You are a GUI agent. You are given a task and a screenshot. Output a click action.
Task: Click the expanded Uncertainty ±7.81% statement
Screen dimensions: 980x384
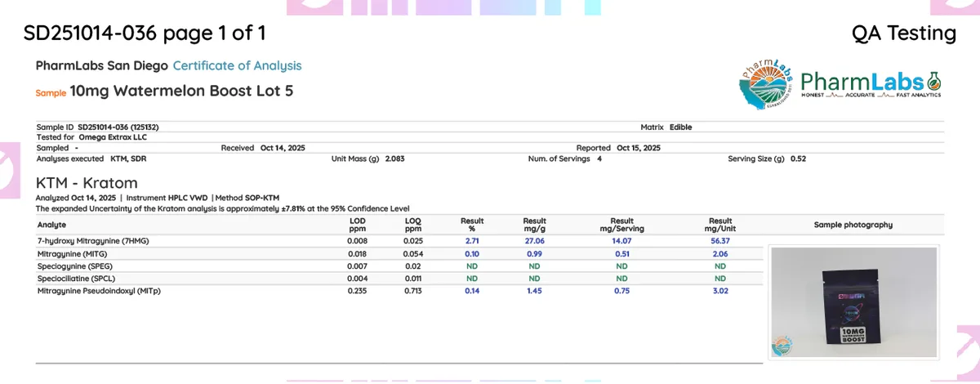pos(223,208)
